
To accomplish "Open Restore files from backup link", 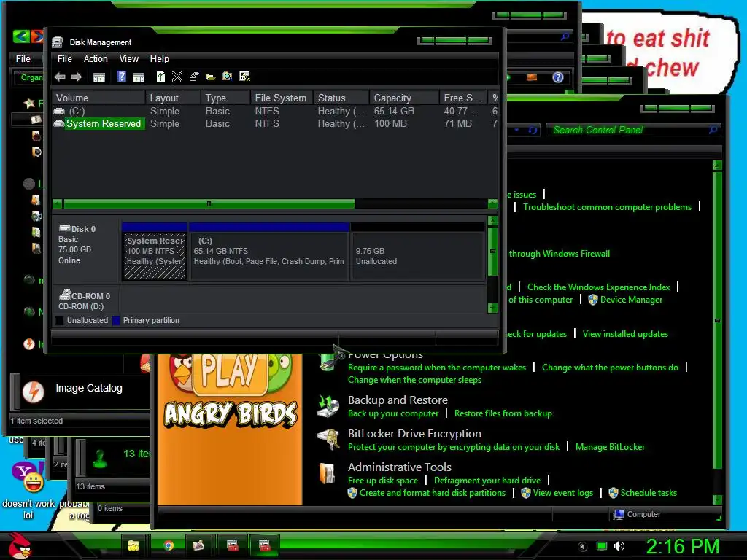I will [503, 413].
